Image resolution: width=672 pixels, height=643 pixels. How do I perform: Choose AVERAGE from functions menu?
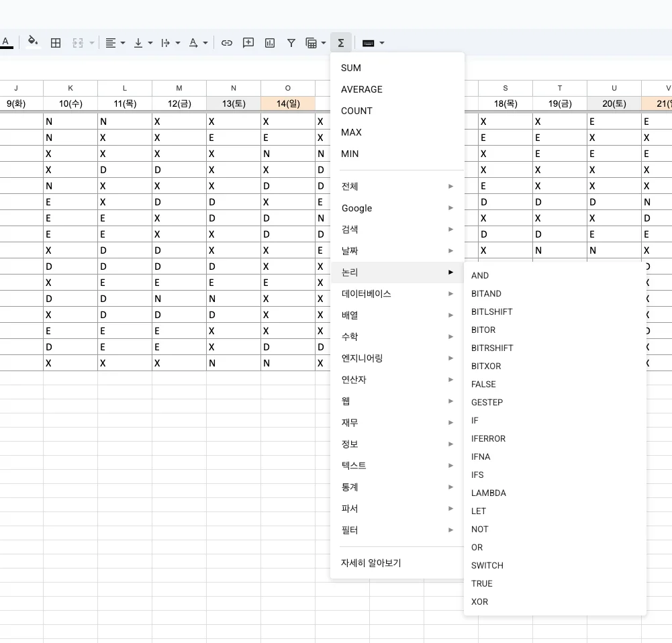397,89
